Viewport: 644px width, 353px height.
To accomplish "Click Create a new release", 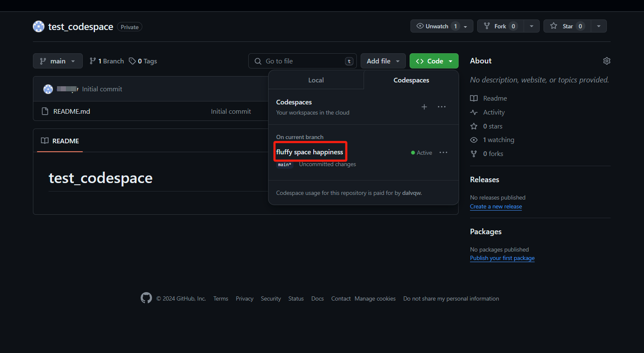I will (x=496, y=206).
